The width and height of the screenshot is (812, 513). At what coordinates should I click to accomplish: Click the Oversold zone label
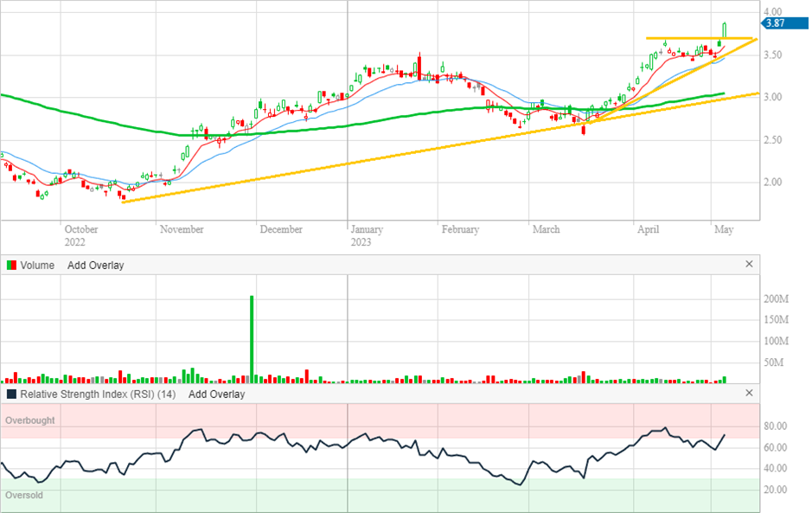coord(24,496)
